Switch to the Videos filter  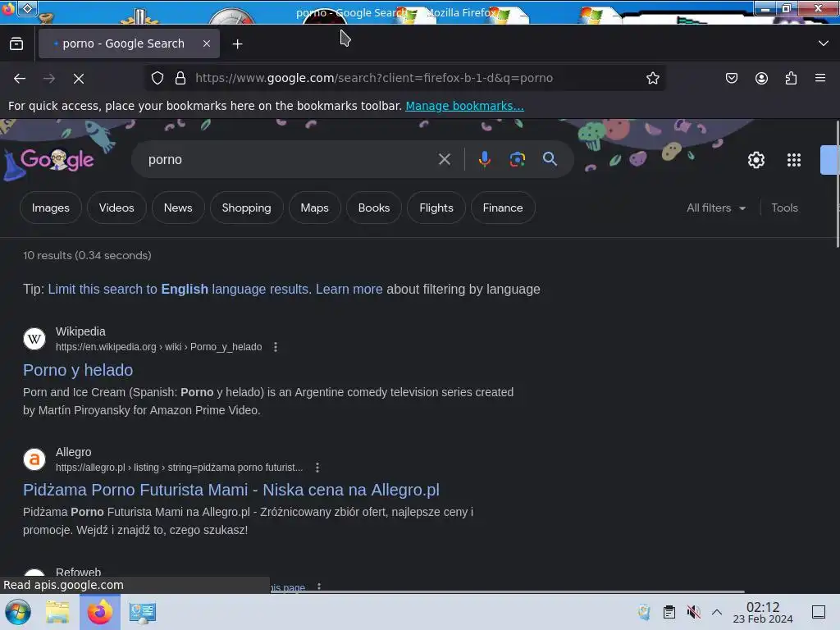116,208
